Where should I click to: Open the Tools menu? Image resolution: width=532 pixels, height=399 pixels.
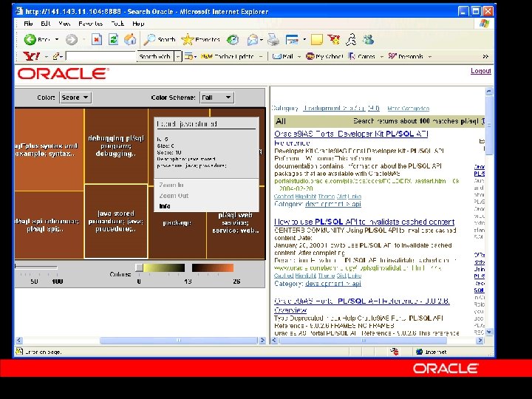[117, 24]
